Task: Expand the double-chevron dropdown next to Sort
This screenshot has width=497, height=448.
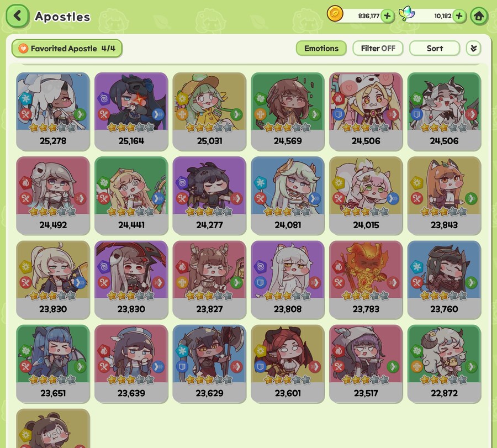Action: point(474,48)
